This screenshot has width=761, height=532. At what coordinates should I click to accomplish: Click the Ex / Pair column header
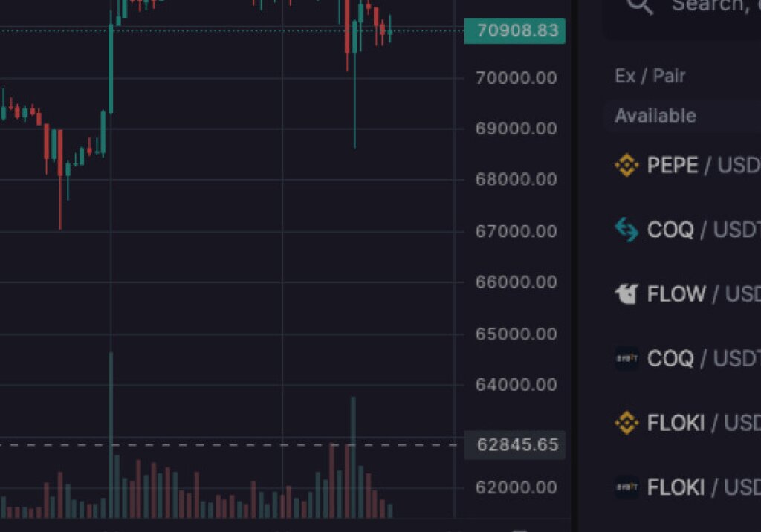[x=650, y=76]
